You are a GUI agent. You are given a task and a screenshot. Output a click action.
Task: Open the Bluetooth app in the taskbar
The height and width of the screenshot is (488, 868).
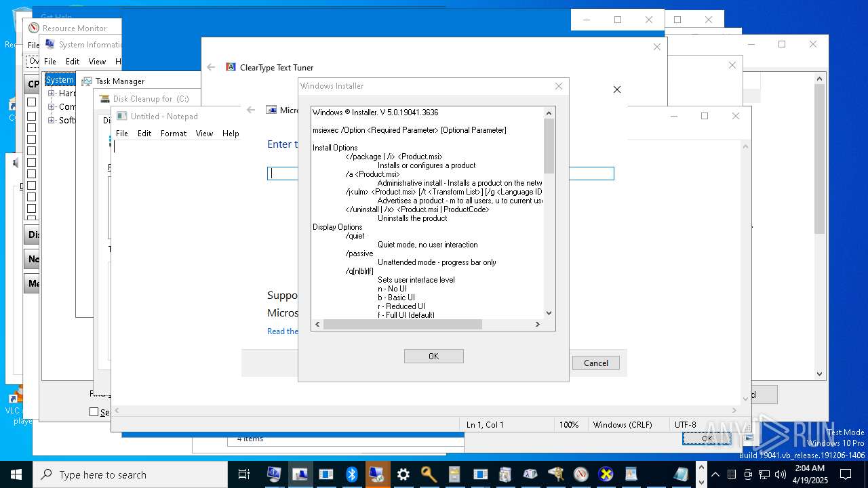point(351,474)
